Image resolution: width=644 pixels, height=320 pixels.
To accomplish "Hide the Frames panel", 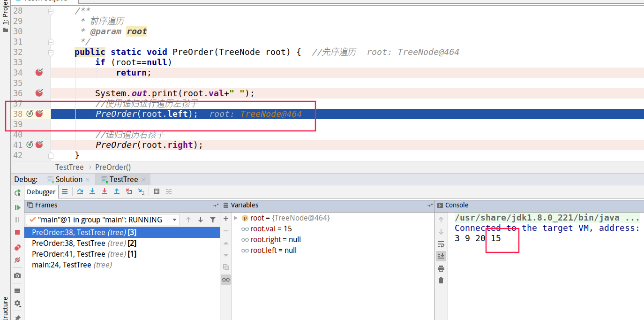I will tap(216, 205).
